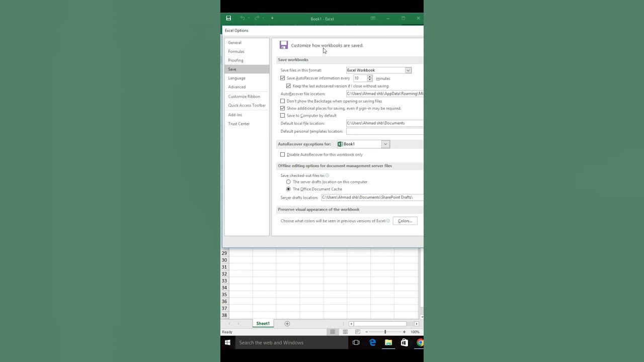This screenshot has width=644, height=362.
Task: Toggle Show additional places for saving checkbox
Action: (283, 108)
